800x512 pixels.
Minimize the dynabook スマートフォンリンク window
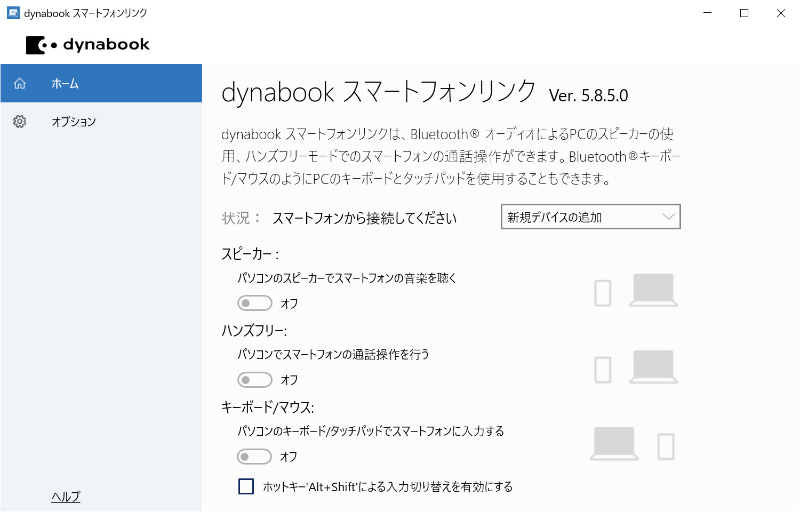coord(707,13)
